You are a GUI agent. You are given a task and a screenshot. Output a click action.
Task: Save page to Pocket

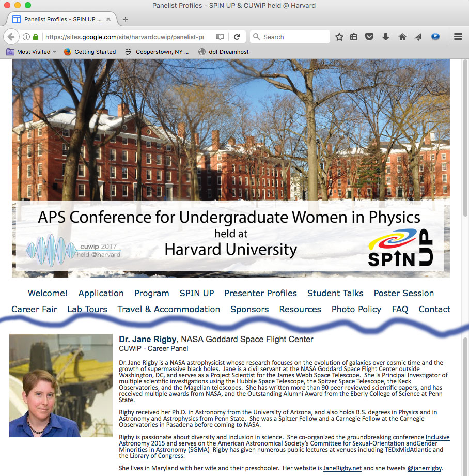(369, 37)
